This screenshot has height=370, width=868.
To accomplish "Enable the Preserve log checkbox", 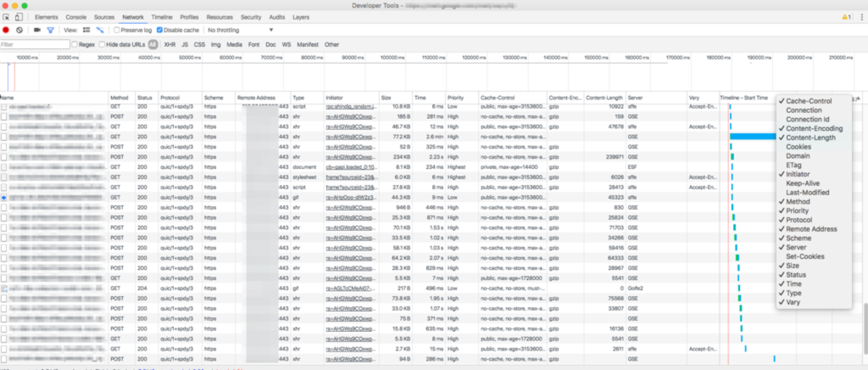I will pyautogui.click(x=117, y=30).
